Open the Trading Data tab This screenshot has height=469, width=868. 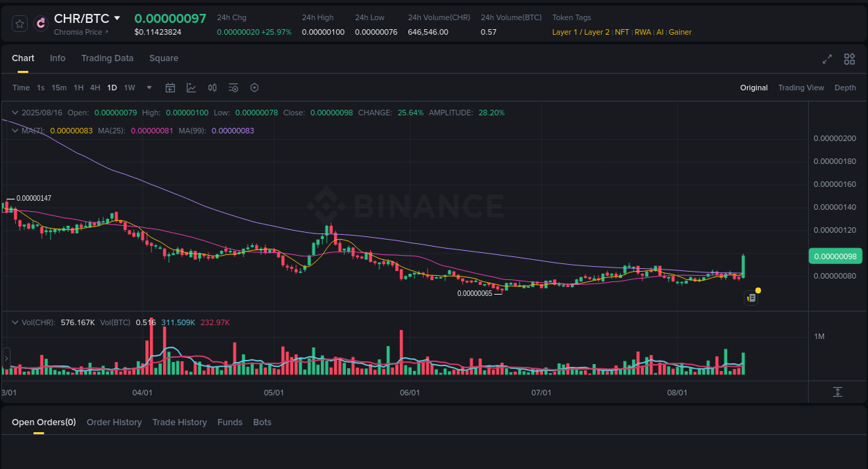107,58
